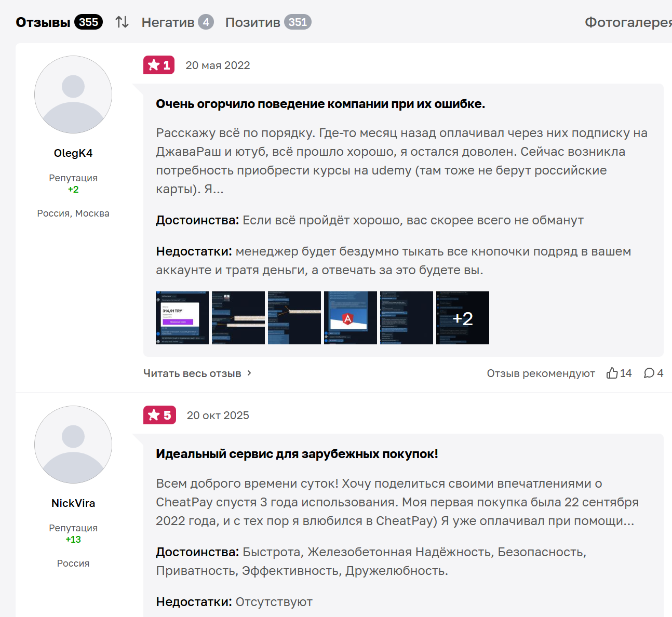
Task: Open comments via the speech bubble icon
Action: [649, 373]
